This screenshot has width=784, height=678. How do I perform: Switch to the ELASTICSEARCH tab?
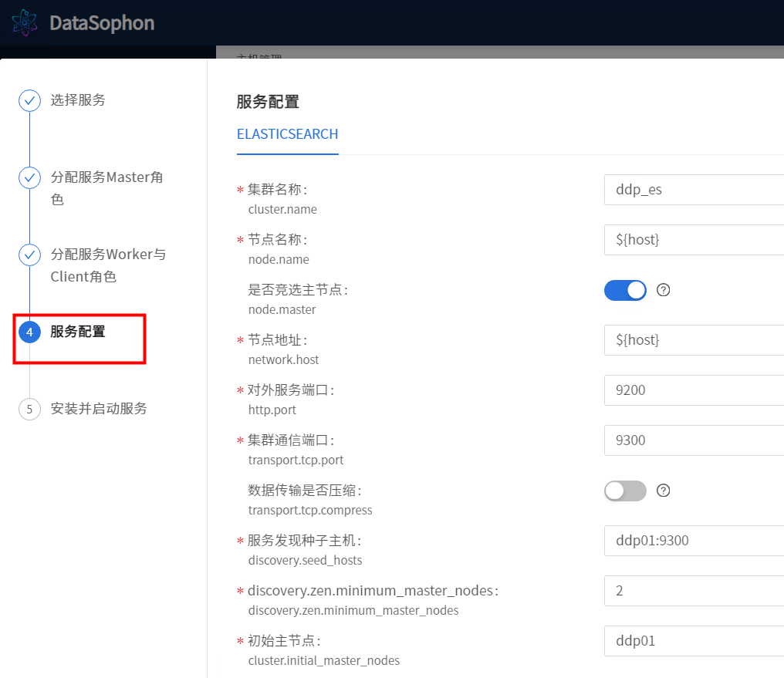288,134
